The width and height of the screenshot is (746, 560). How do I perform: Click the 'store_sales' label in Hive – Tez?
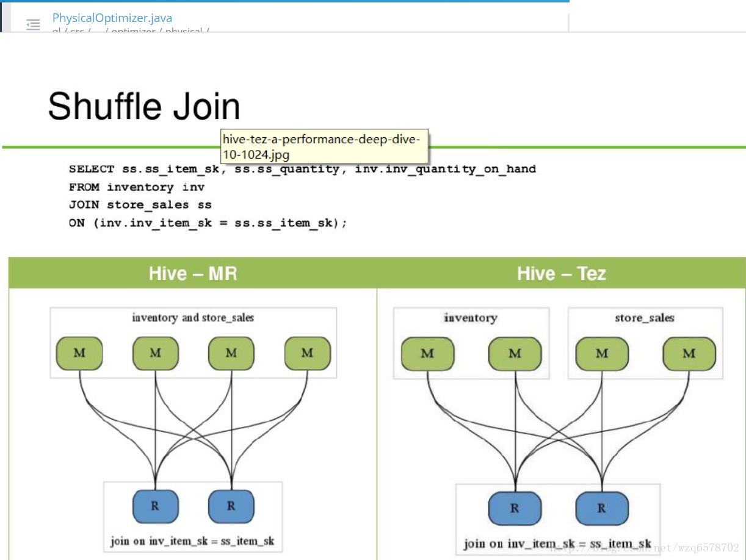[645, 318]
